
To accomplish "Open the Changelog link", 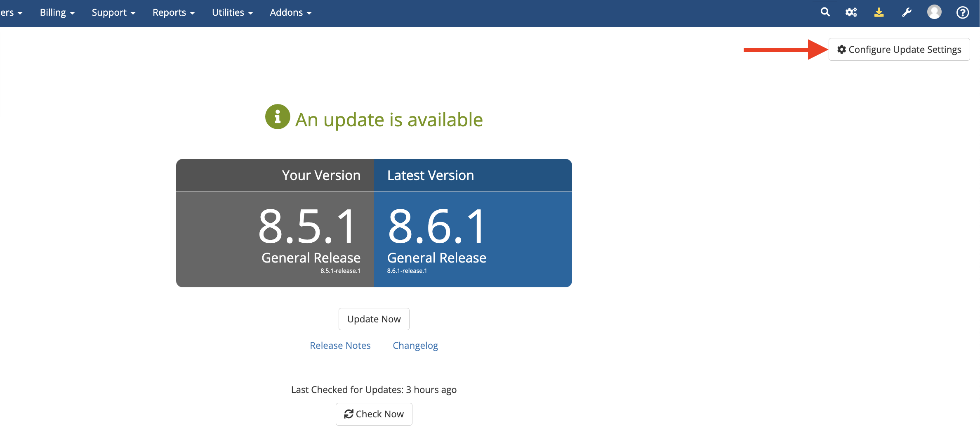I will click(415, 346).
